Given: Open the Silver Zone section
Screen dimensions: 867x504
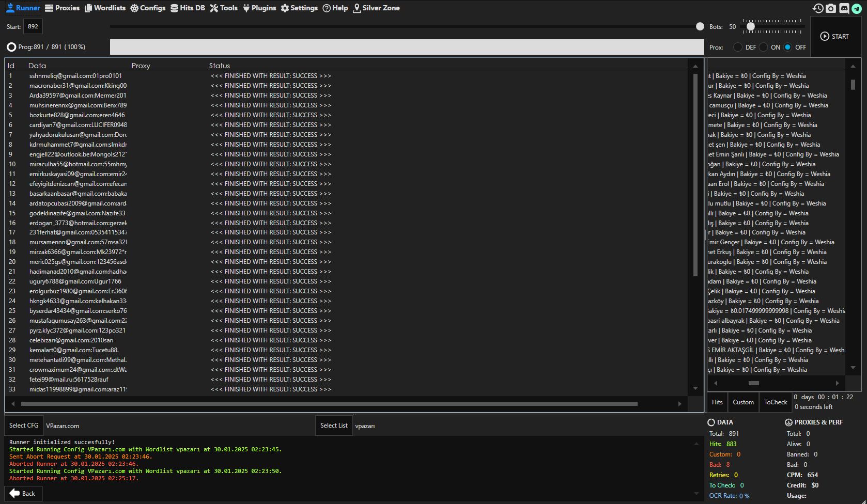Looking at the screenshot, I should tap(376, 8).
